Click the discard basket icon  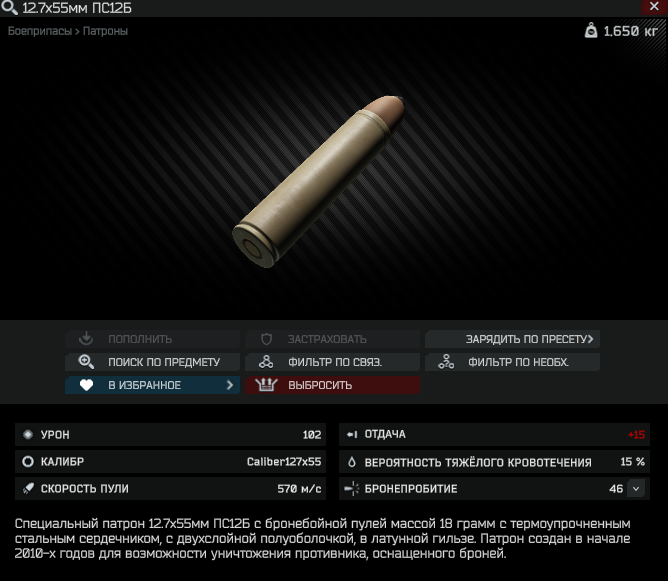coord(266,385)
